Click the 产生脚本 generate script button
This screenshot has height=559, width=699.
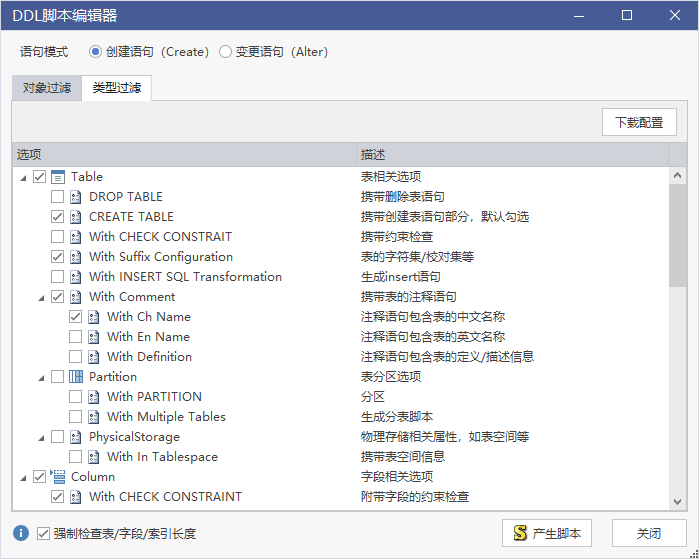pyautogui.click(x=547, y=533)
